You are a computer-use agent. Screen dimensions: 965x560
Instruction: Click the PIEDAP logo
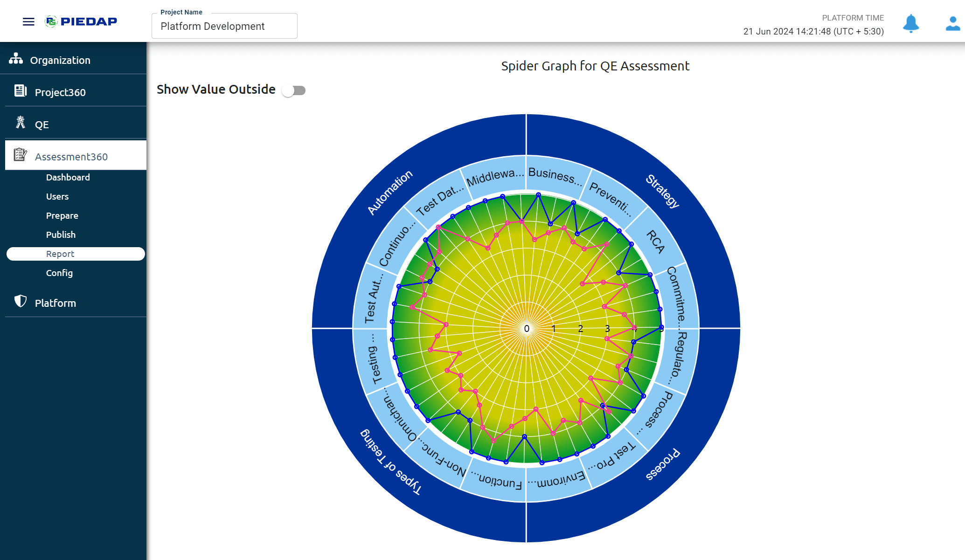click(81, 21)
